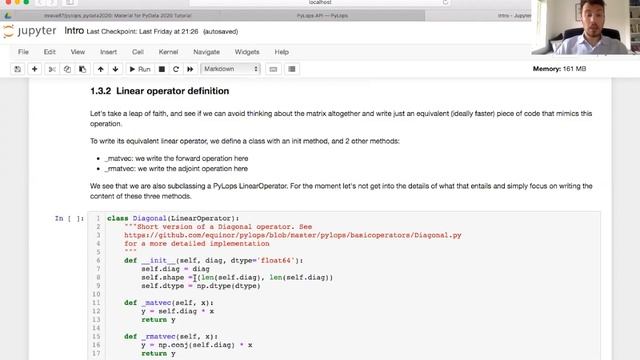
Task: Click the presenter webcam video thumbnail
Action: [586, 27]
